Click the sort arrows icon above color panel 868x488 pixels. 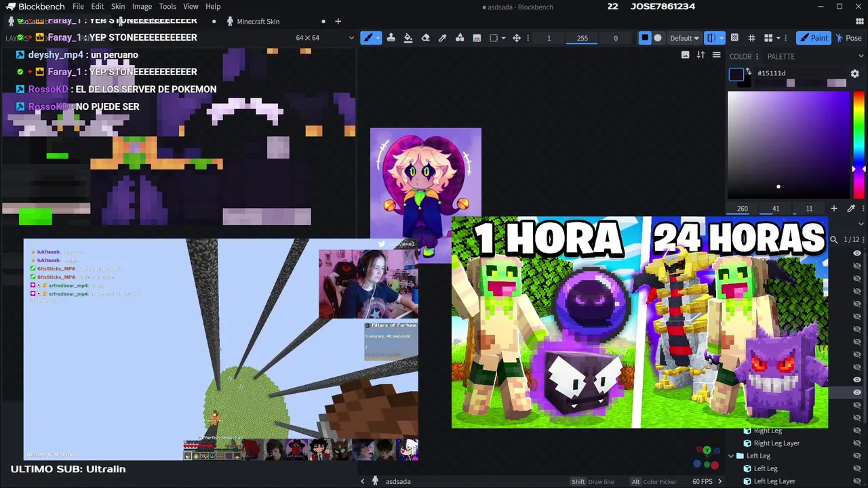tap(701, 55)
